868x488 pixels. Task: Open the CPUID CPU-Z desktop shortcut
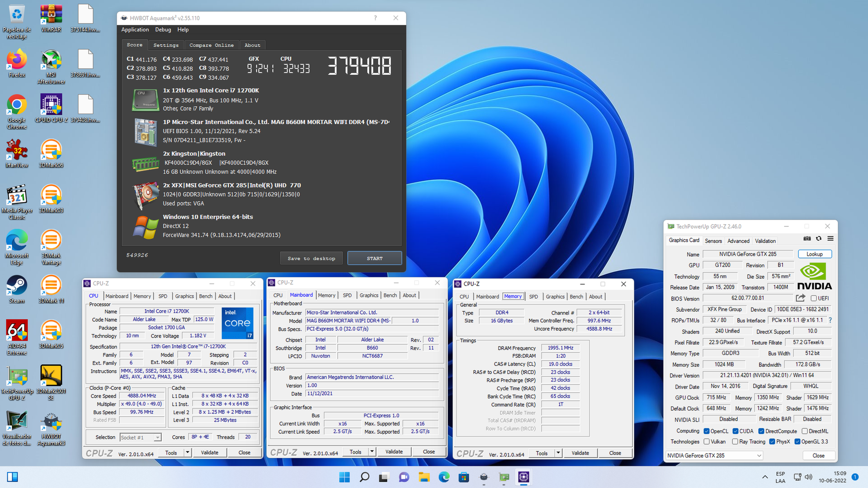tap(51, 109)
